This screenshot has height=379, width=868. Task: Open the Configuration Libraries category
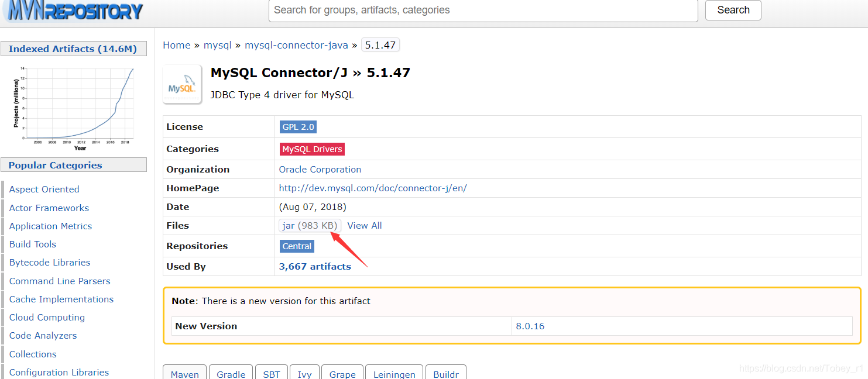point(59,373)
